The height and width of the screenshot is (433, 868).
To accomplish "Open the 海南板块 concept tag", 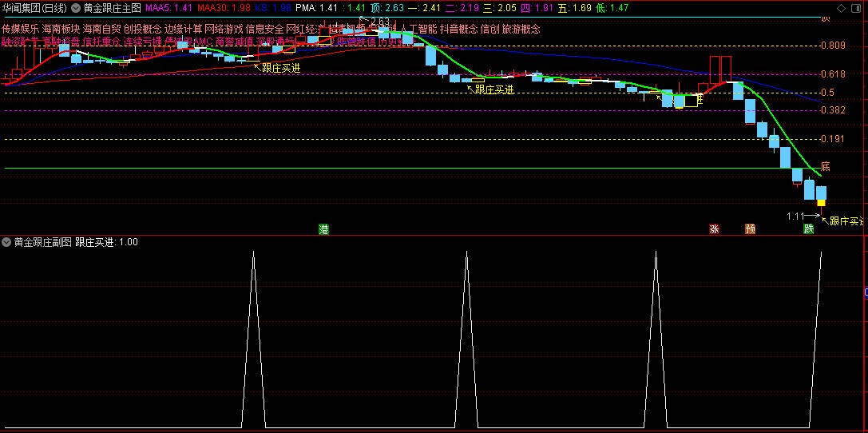I will [61, 30].
